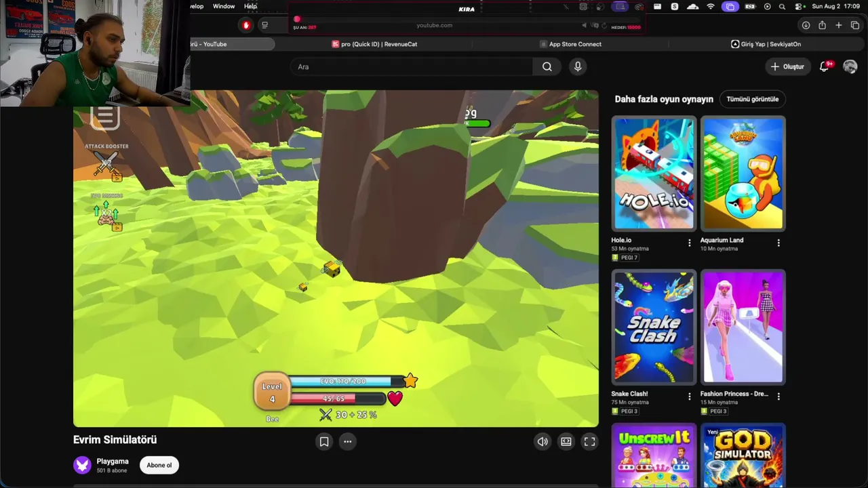The height and width of the screenshot is (488, 868).
Task: Click the Safari share icon
Action: click(822, 25)
